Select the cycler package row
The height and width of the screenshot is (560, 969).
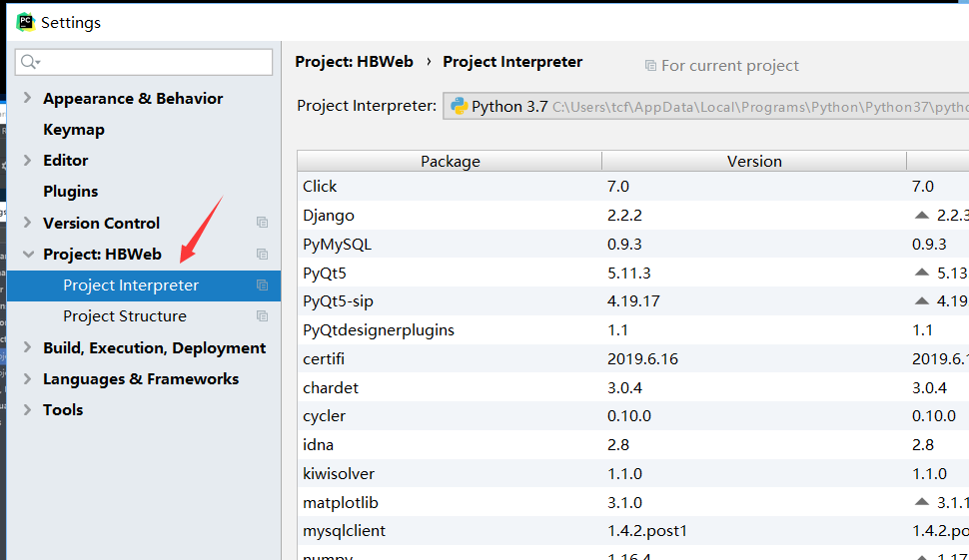(x=632, y=415)
